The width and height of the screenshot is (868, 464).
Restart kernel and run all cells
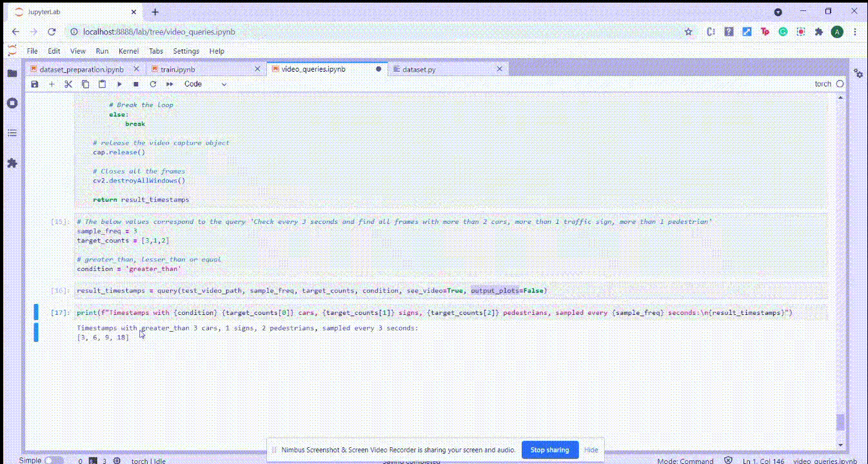170,84
